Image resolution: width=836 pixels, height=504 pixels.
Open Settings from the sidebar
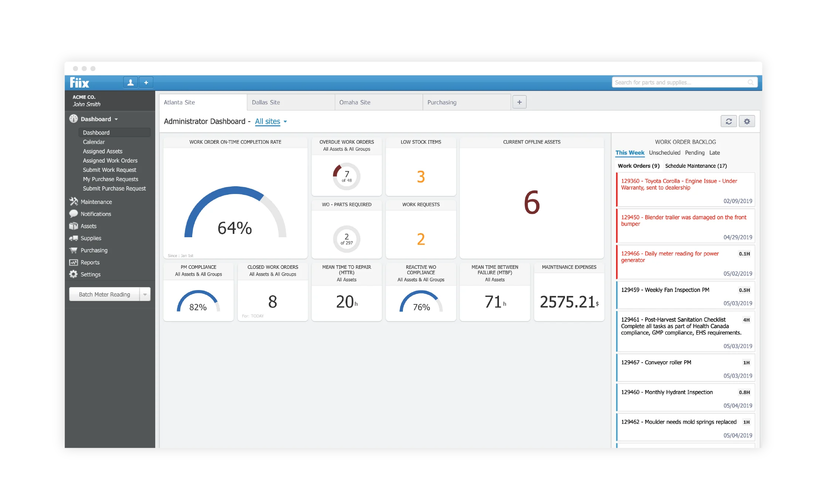(91, 275)
